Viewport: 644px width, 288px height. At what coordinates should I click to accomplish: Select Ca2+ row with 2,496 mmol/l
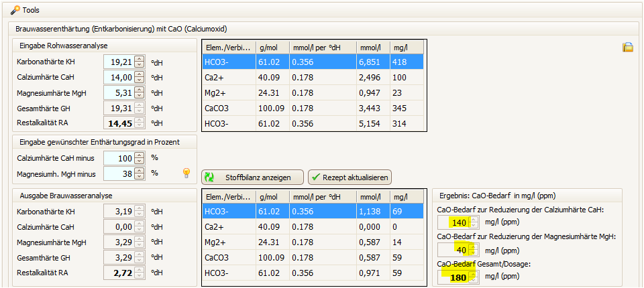(x=314, y=78)
